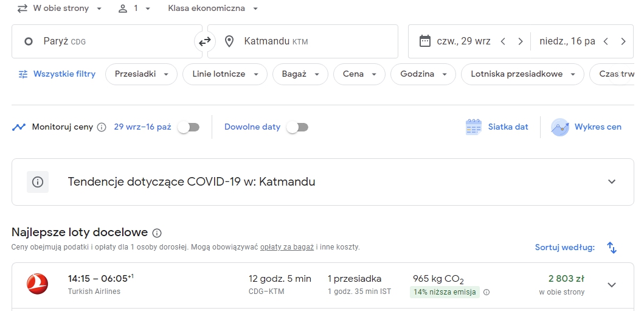Image resolution: width=644 pixels, height=311 pixels.
Task: Open the Bagaż filter dropdown
Action: coord(300,74)
